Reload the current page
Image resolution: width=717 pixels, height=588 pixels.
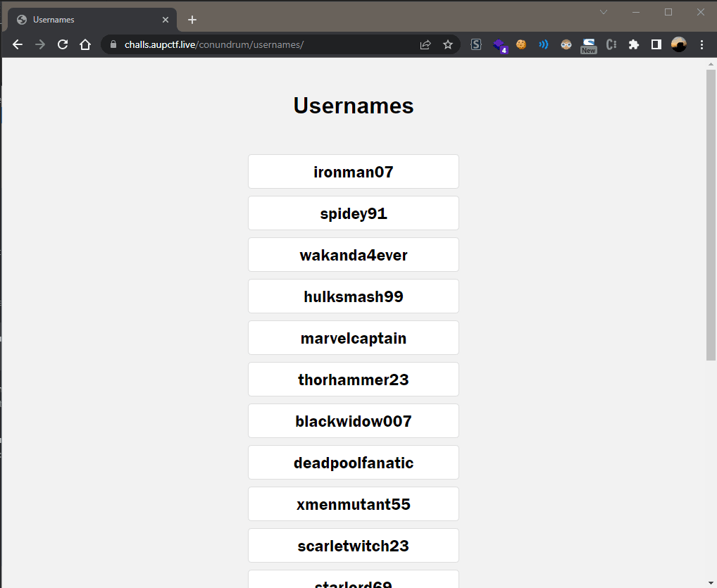[62, 44]
